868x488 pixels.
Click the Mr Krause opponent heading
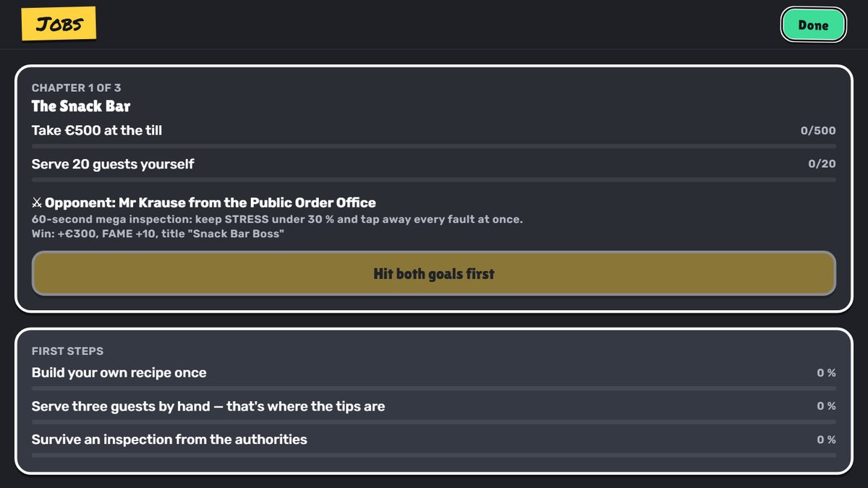point(210,202)
